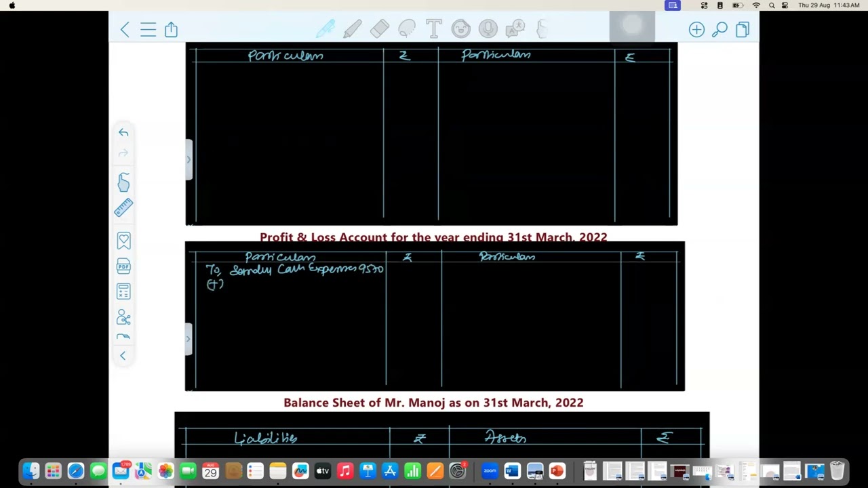Viewport: 868px width, 488px height.
Task: Expand the side handle beside Profit & Loss table
Action: tap(189, 338)
